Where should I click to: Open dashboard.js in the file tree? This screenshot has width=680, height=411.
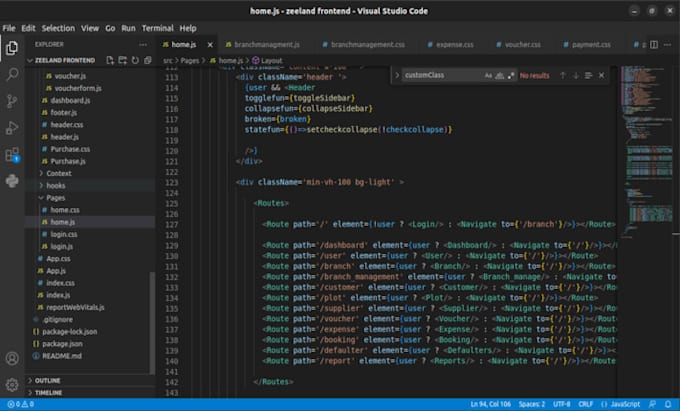[x=70, y=100]
